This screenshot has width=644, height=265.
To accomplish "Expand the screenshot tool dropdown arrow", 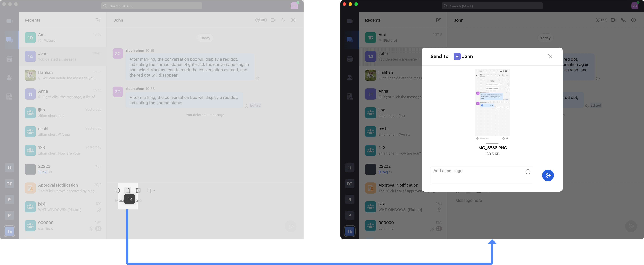I will click(154, 191).
